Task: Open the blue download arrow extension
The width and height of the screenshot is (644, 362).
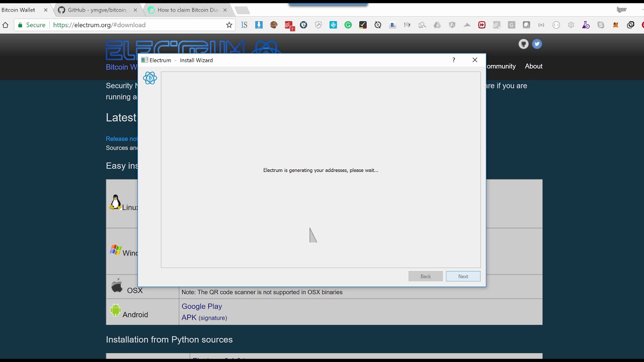Action: tap(259, 25)
